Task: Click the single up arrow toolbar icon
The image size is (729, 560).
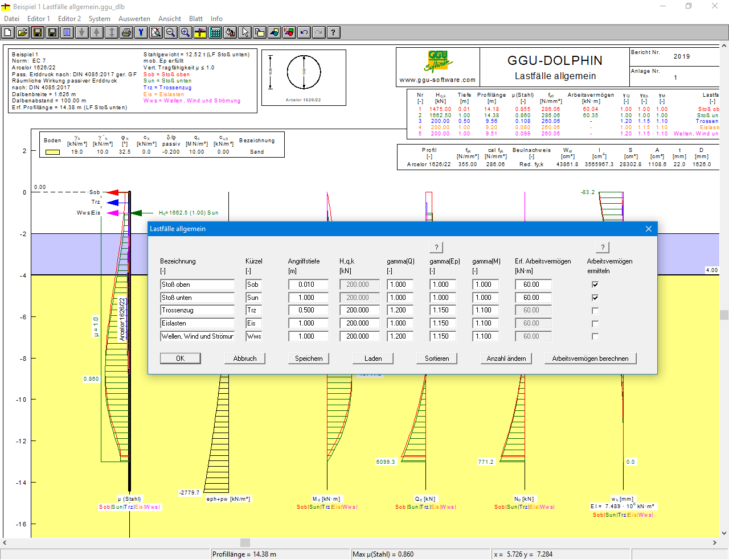Action: [x=97, y=32]
